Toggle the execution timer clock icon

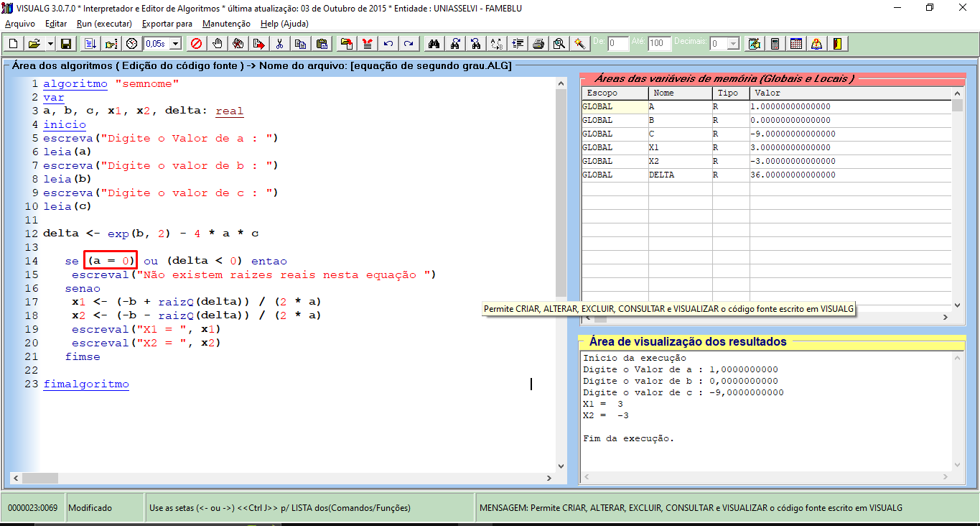(131, 44)
